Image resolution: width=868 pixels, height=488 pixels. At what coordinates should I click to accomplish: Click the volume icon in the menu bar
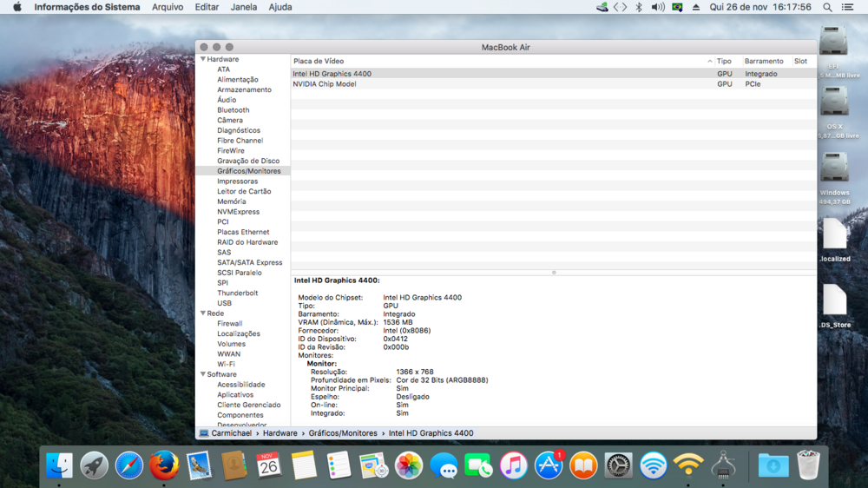point(658,7)
